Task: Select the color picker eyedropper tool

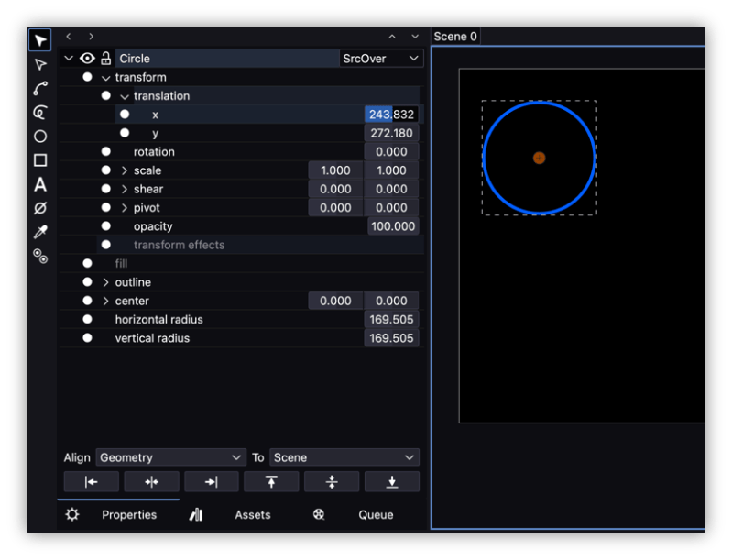Action: [40, 232]
